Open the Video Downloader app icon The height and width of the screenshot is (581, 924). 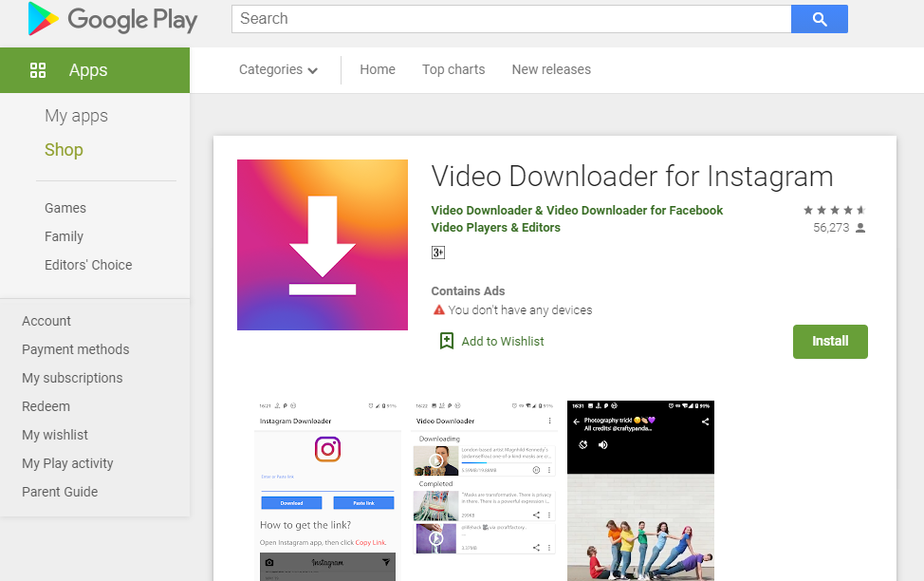tap(323, 245)
